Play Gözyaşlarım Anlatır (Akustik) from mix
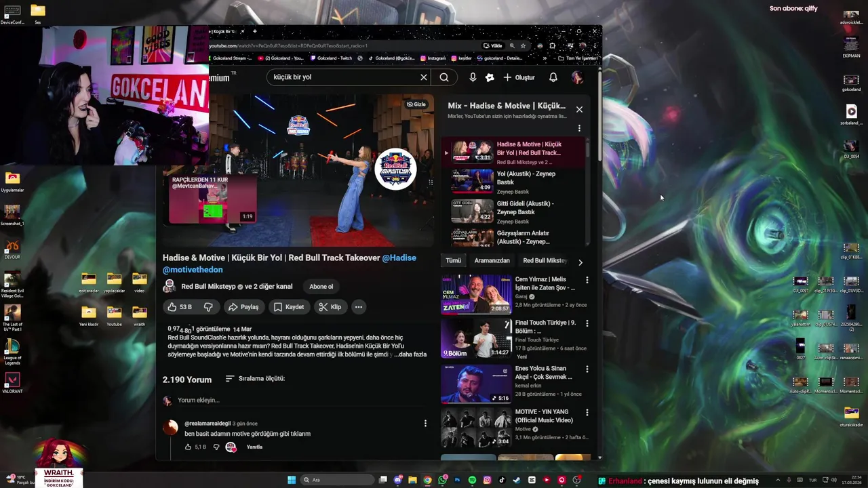 tap(514, 237)
